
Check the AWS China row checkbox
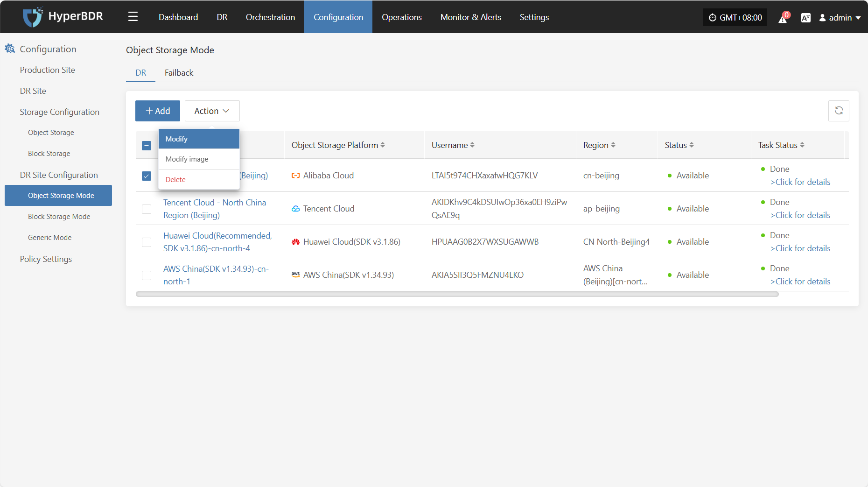click(147, 275)
